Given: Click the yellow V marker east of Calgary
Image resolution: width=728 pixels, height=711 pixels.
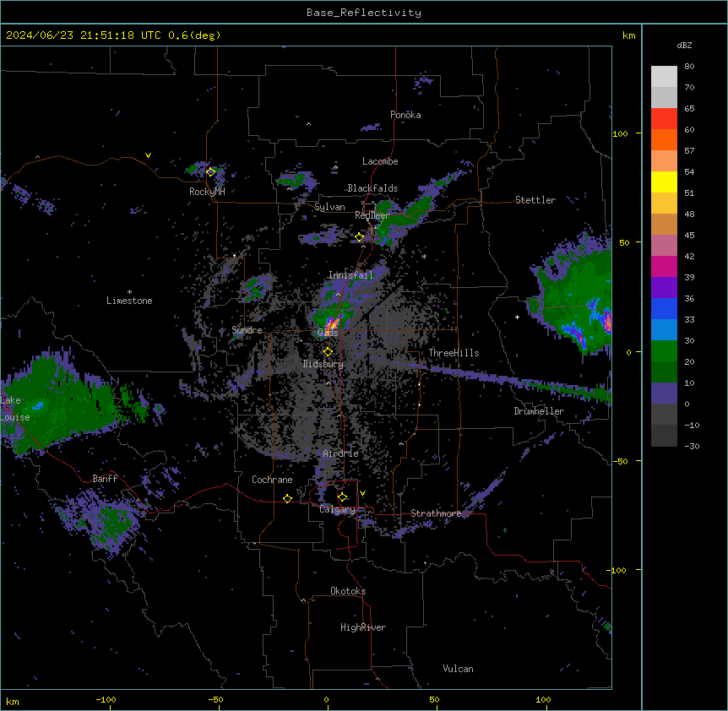Looking at the screenshot, I should tap(362, 493).
